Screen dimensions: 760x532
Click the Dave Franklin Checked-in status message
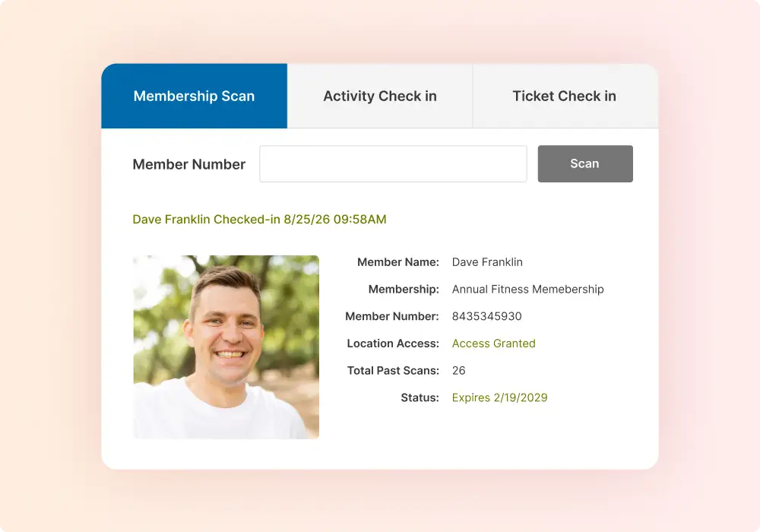click(x=259, y=220)
